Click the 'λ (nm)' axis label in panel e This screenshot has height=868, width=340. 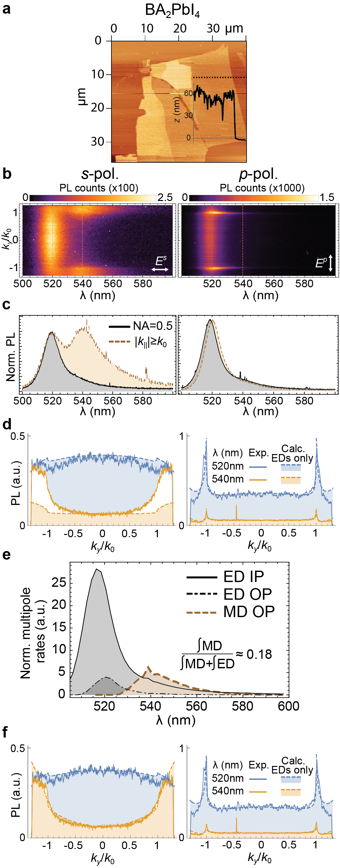click(x=176, y=720)
